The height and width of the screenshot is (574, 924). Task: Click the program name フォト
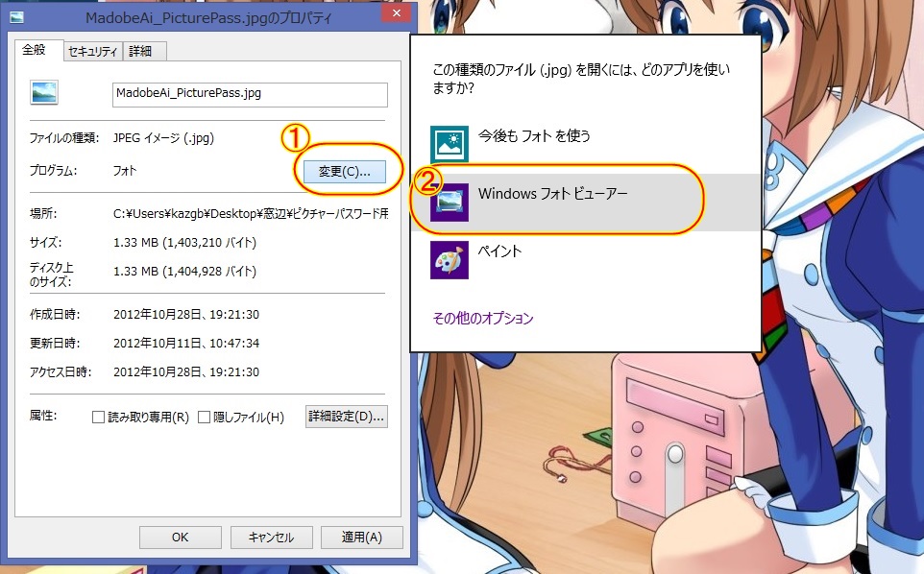tap(125, 171)
